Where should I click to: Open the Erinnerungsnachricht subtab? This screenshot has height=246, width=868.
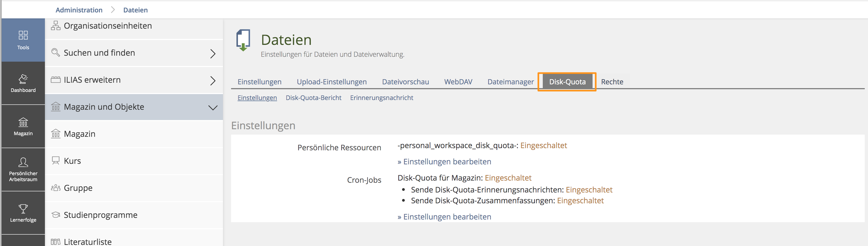click(382, 98)
